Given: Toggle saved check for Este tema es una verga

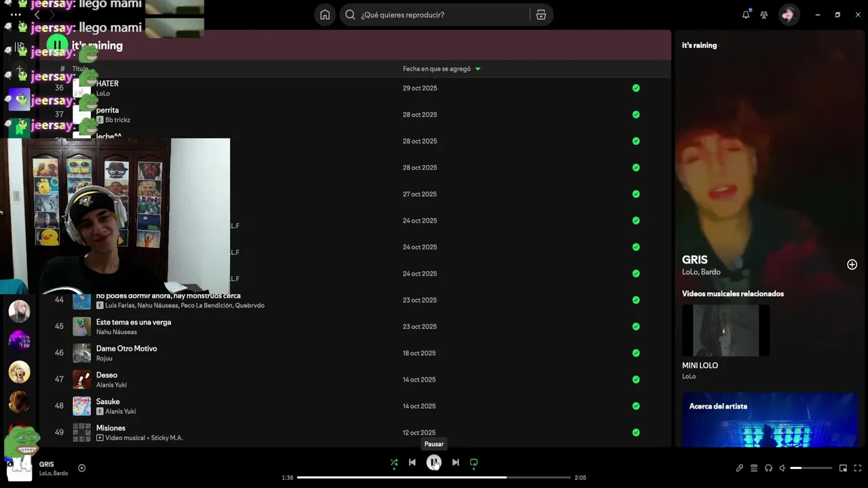Looking at the screenshot, I should click(636, 326).
